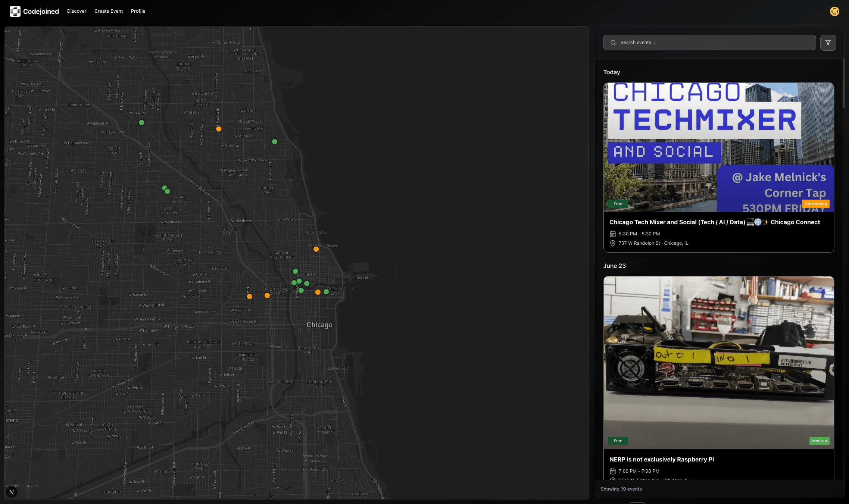
Task: Click the N compass badge on the map corner
Action: pos(12,492)
